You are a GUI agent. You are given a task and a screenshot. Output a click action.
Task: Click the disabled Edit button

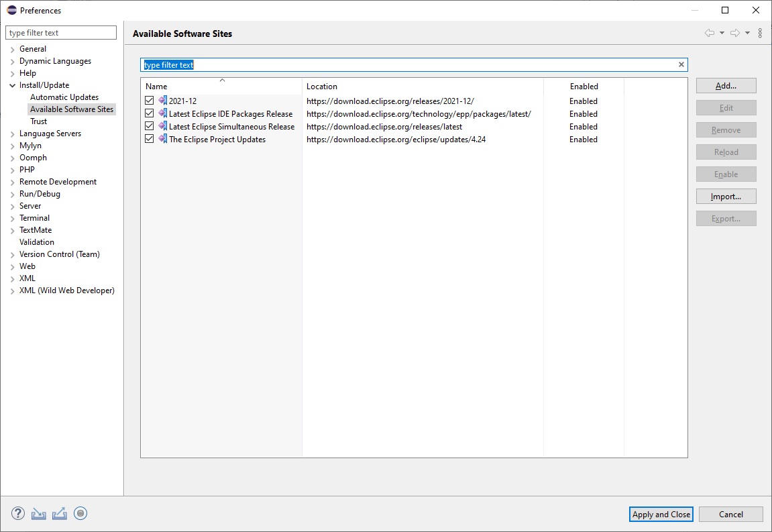pos(726,108)
